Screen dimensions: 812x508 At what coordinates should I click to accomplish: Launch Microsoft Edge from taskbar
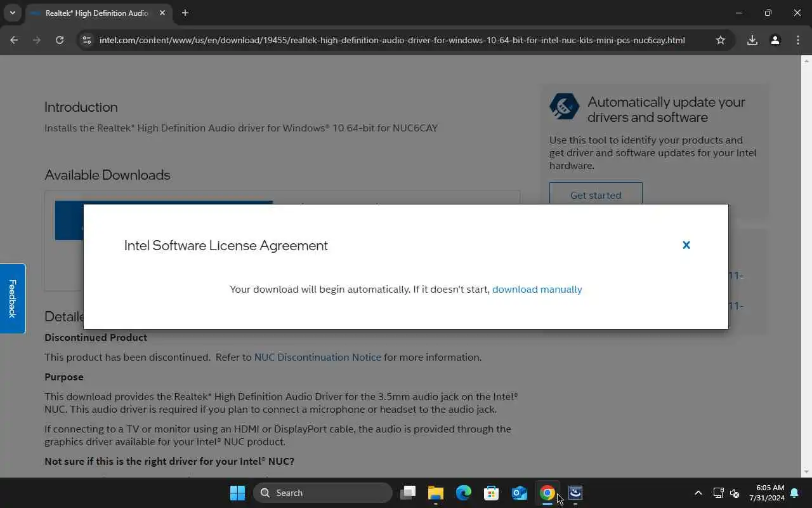(x=464, y=493)
